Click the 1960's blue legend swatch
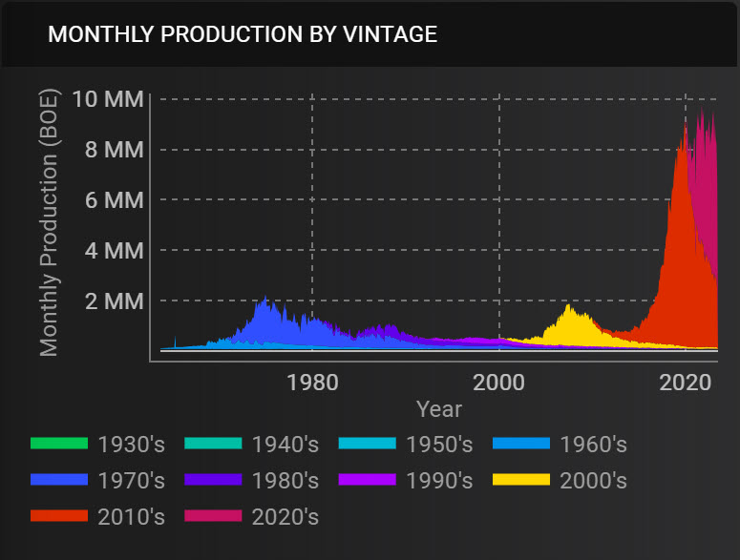 pos(521,444)
